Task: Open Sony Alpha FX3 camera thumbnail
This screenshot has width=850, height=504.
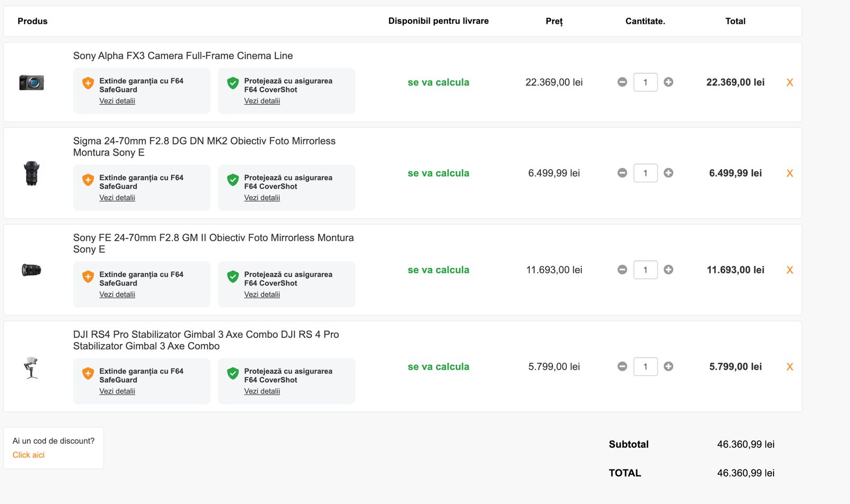Action: (x=31, y=82)
